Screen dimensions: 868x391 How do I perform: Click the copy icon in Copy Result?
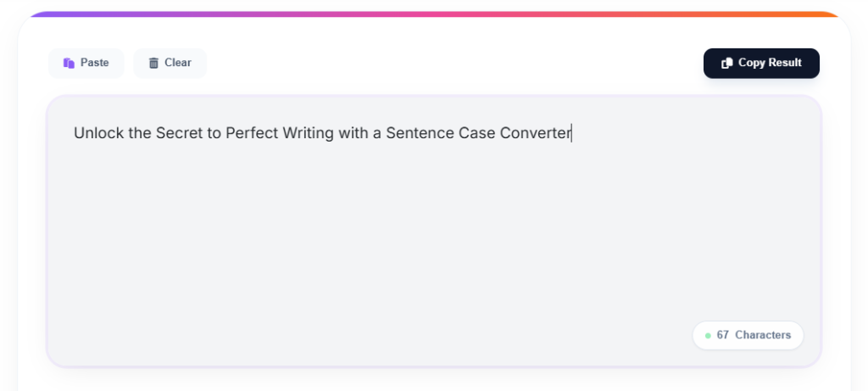point(726,63)
